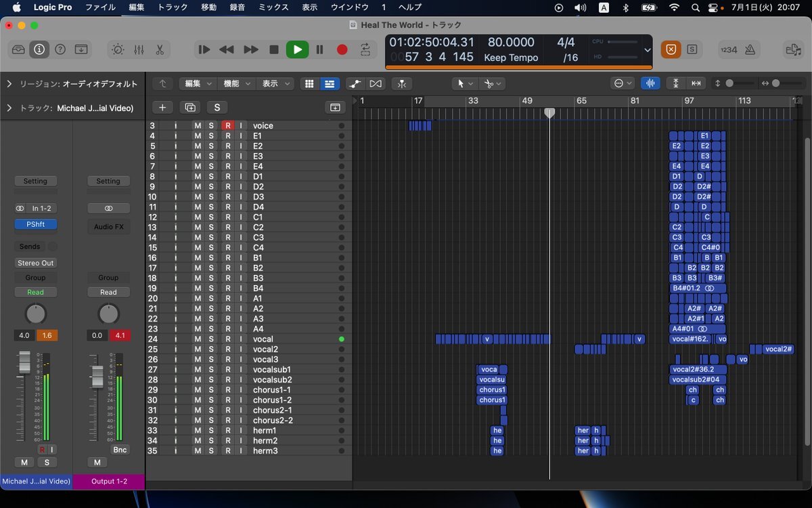Open the ミックス menu
Image resolution: width=812 pixels, height=508 pixels.
[x=273, y=7]
